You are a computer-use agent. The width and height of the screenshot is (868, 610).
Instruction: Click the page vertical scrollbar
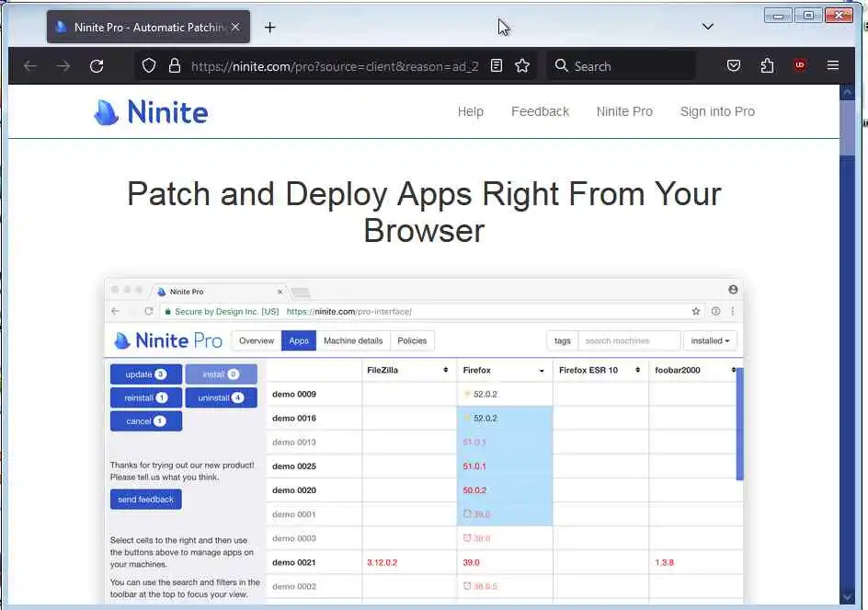[848, 343]
